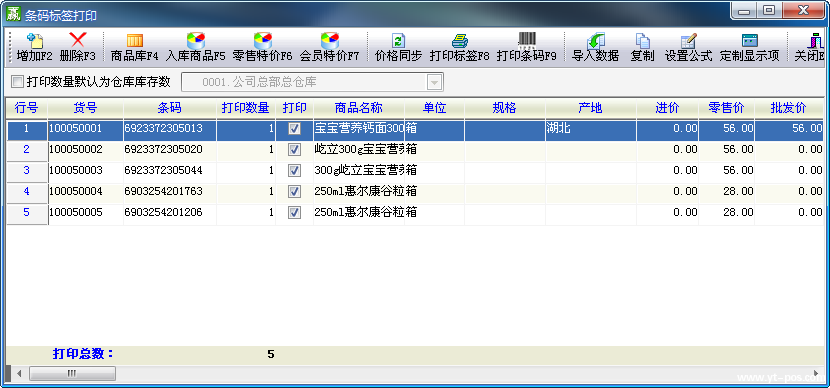Toggle print checkbox for row 100050004
This screenshot has width=830, height=388.
(x=294, y=192)
